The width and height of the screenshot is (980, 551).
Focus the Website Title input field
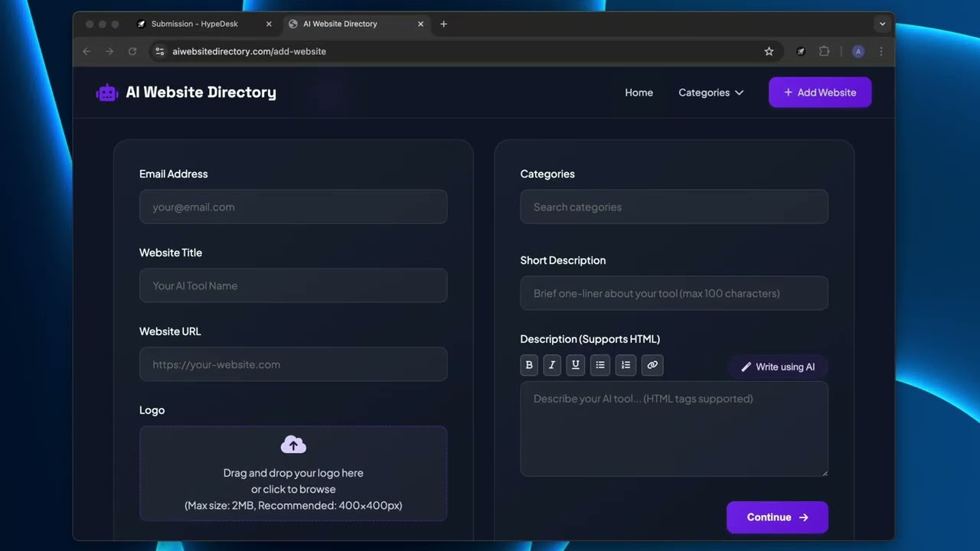coord(293,285)
